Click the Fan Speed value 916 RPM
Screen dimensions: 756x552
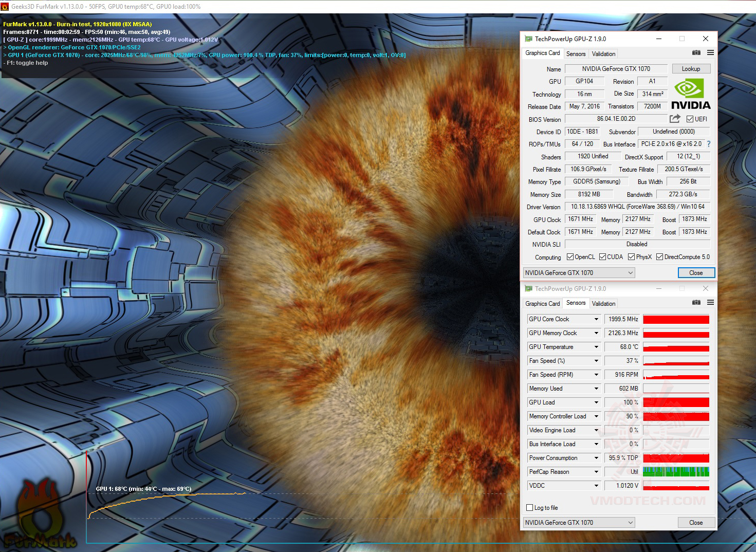[x=622, y=375]
